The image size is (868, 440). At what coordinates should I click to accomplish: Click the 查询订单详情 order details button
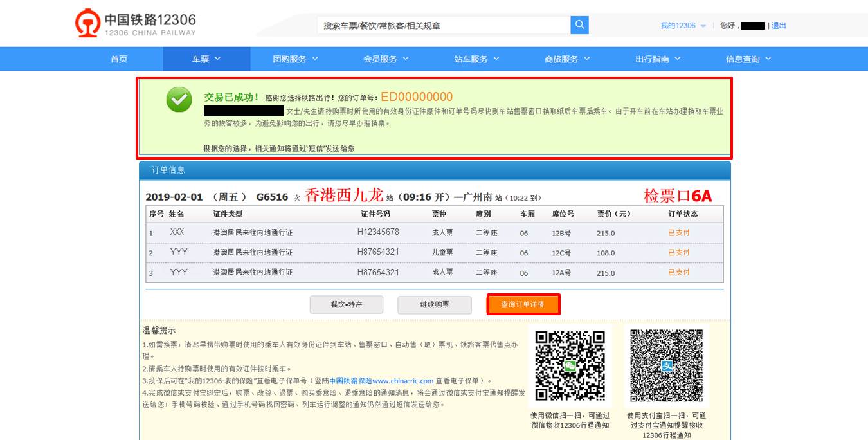pyautogui.click(x=523, y=304)
